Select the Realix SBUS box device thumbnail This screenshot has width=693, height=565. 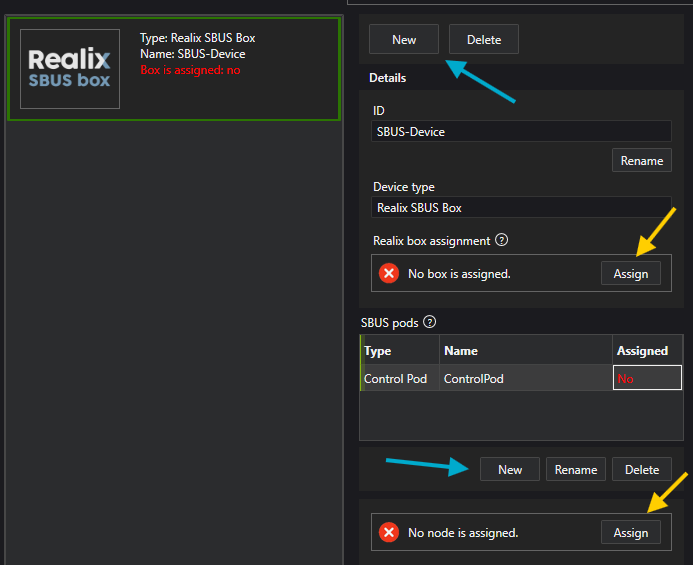click(70, 69)
